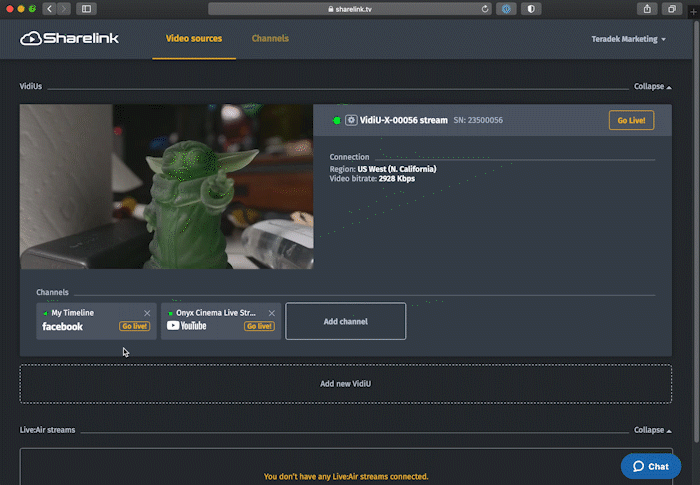
Task: Collapse the VidiUs section
Action: click(653, 87)
